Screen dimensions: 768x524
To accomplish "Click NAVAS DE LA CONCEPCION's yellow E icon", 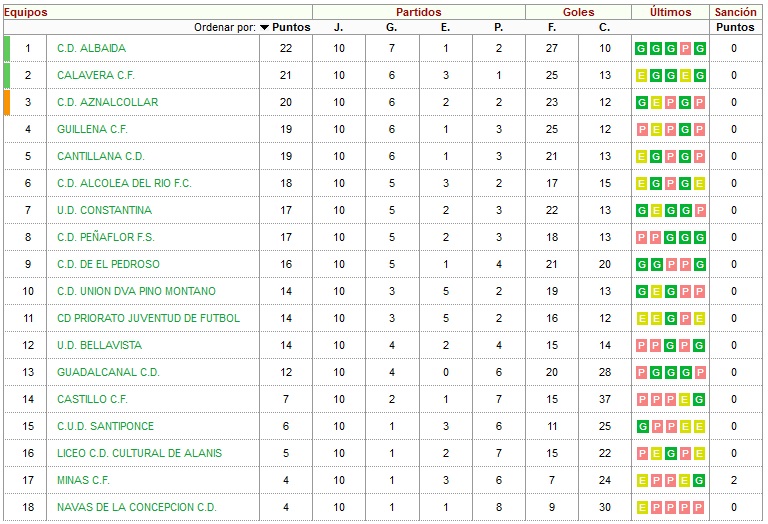I will tap(642, 507).
